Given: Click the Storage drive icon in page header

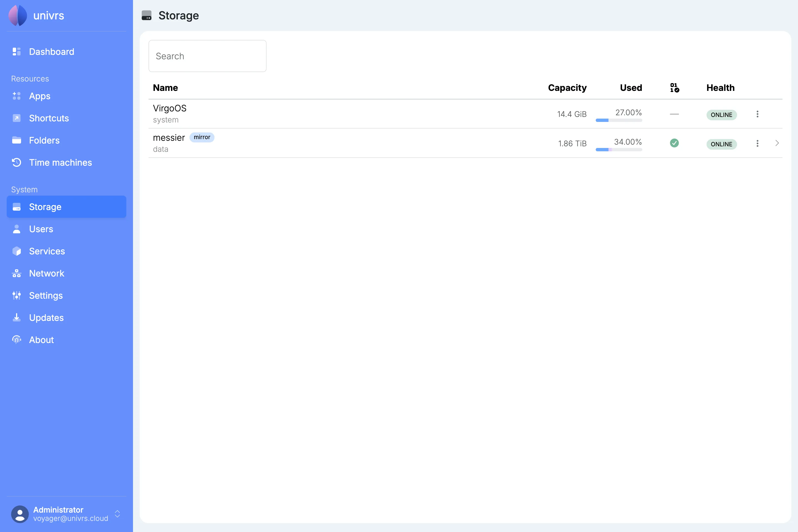Looking at the screenshot, I should 147,16.
